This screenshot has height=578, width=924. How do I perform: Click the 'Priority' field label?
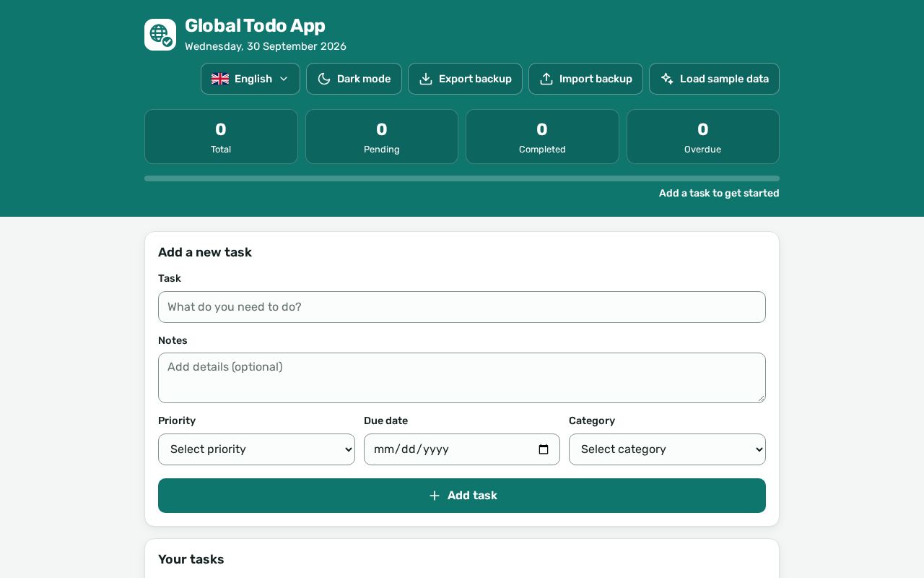coord(177,420)
